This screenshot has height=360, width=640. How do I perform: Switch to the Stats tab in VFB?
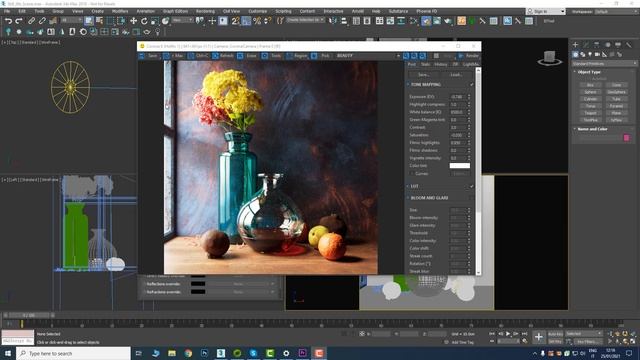point(425,64)
